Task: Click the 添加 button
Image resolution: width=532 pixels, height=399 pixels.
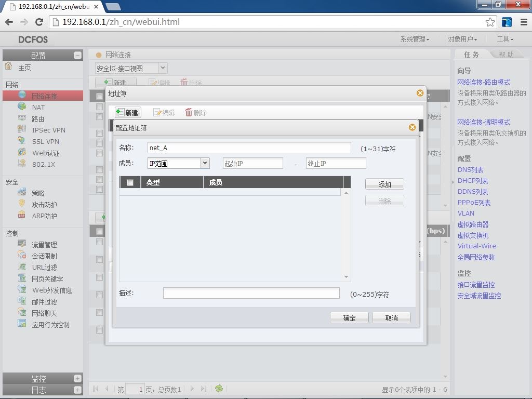Action: tap(384, 184)
